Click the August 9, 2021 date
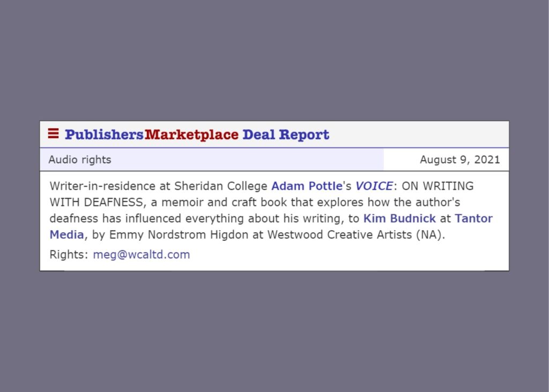Screen dimensions: 549x392 pos(459,160)
